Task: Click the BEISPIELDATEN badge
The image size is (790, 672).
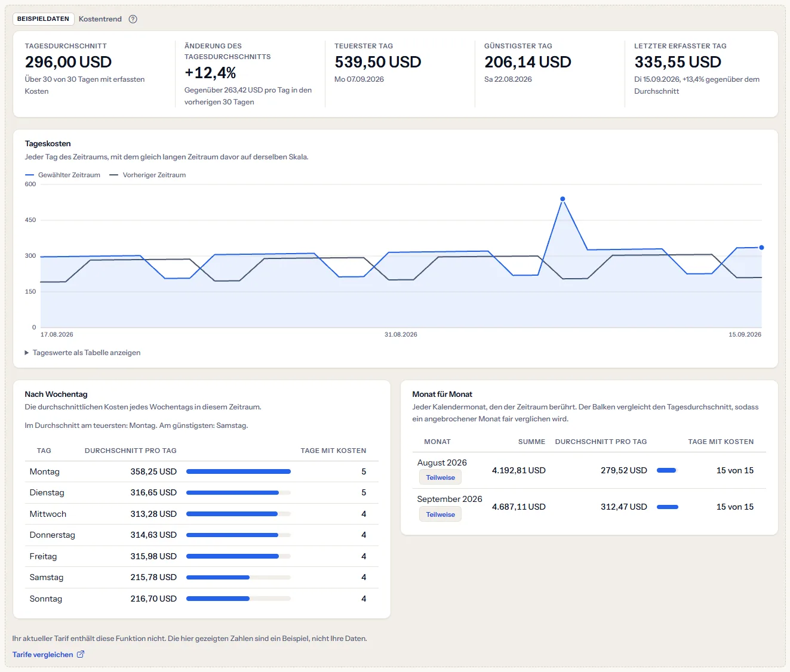Action: [x=43, y=19]
